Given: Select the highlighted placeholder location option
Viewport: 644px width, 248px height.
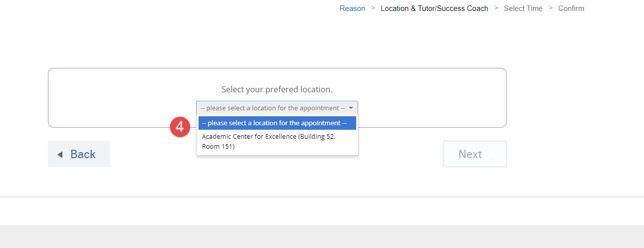Looking at the screenshot, I should tap(277, 123).
